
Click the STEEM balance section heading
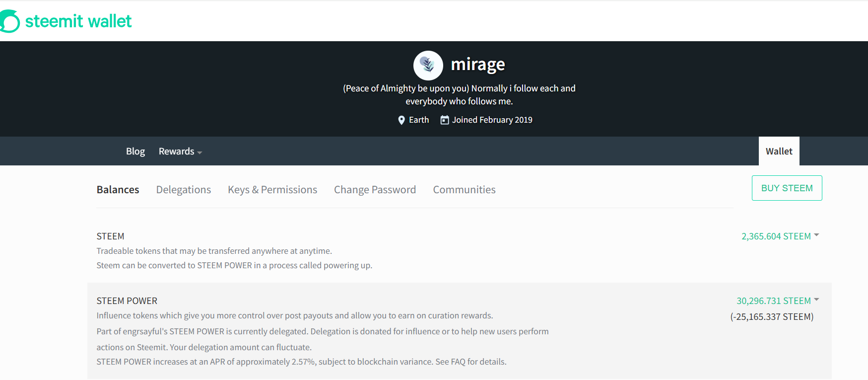coord(111,236)
